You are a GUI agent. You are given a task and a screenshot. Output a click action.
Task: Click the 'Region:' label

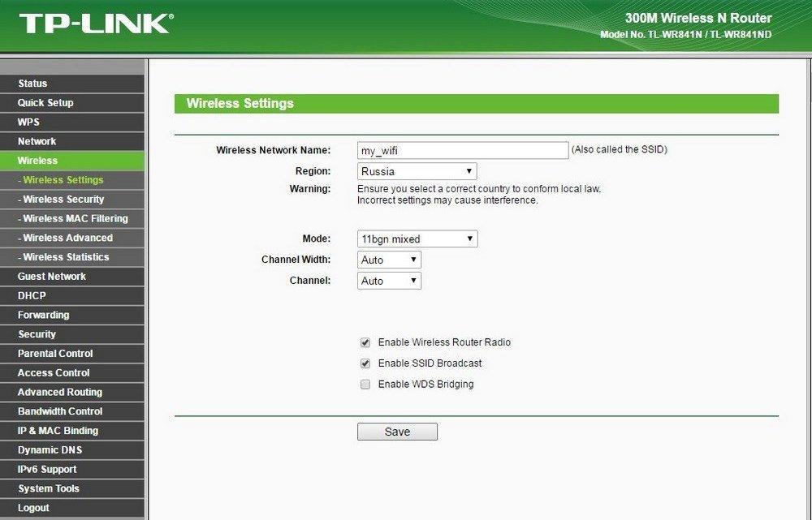tap(313, 170)
